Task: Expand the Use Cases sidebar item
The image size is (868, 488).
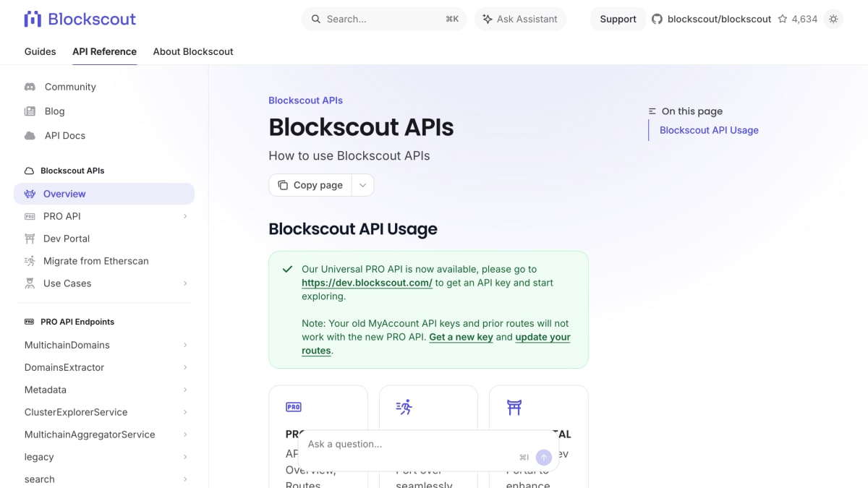Action: [185, 283]
